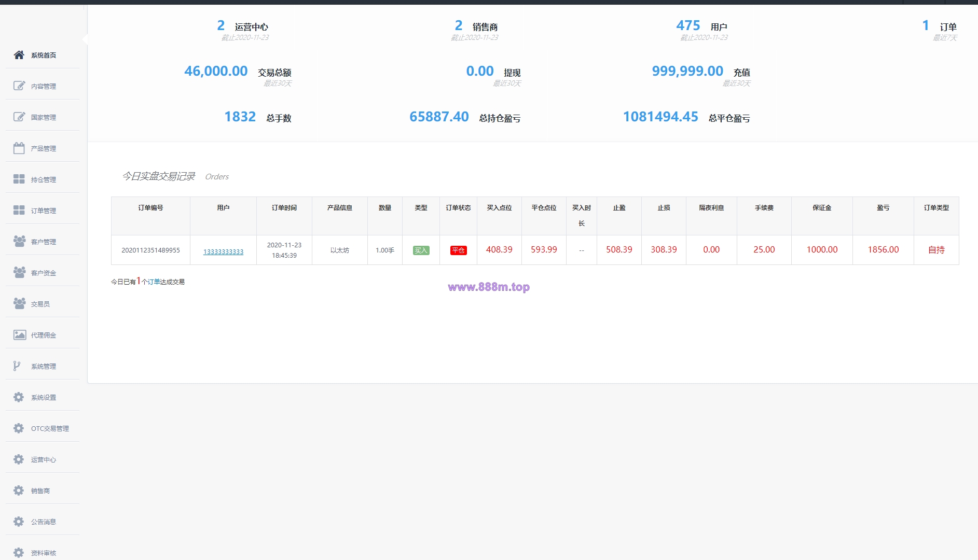Click the gear icon beside OTC交易管理
Viewport: 978px width, 560px height.
[x=19, y=428]
